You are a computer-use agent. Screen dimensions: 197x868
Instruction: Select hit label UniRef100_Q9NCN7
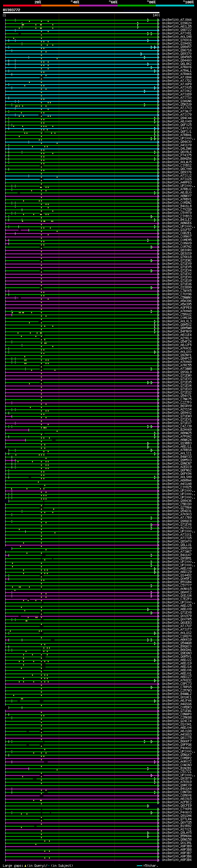[x=177, y=464]
